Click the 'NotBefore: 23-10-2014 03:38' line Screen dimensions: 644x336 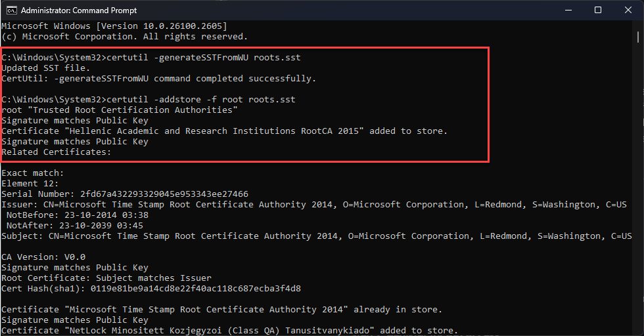click(x=78, y=215)
